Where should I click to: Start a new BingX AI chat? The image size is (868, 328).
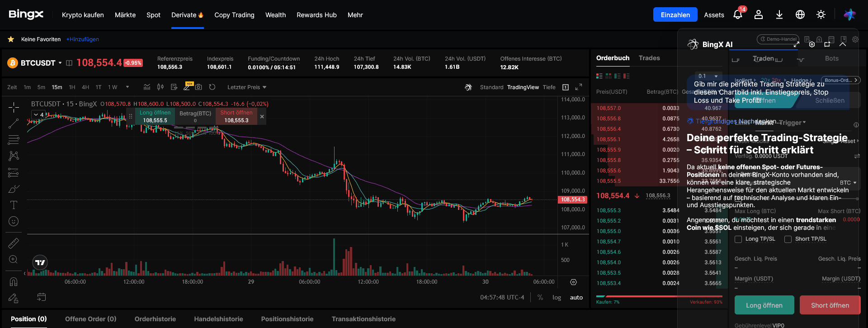pyautogui.click(x=827, y=44)
